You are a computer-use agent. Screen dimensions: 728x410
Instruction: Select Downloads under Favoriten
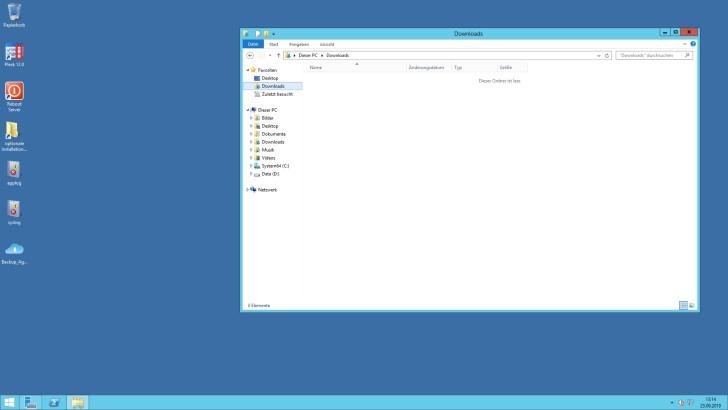(273, 86)
